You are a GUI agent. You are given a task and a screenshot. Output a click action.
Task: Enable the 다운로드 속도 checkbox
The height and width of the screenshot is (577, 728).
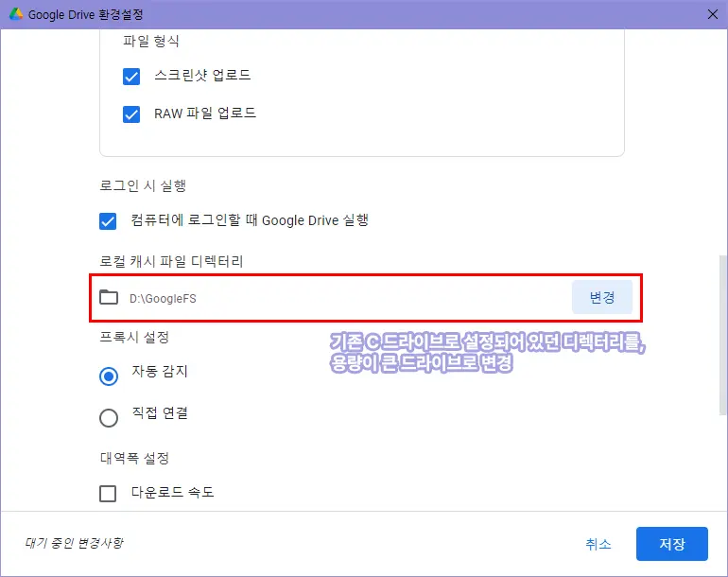pyautogui.click(x=108, y=494)
